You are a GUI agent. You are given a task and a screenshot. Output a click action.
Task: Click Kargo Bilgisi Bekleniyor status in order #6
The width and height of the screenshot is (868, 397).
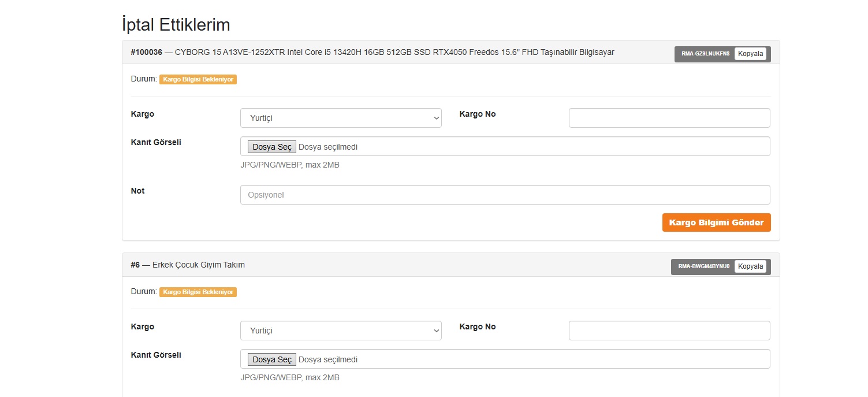(x=198, y=292)
